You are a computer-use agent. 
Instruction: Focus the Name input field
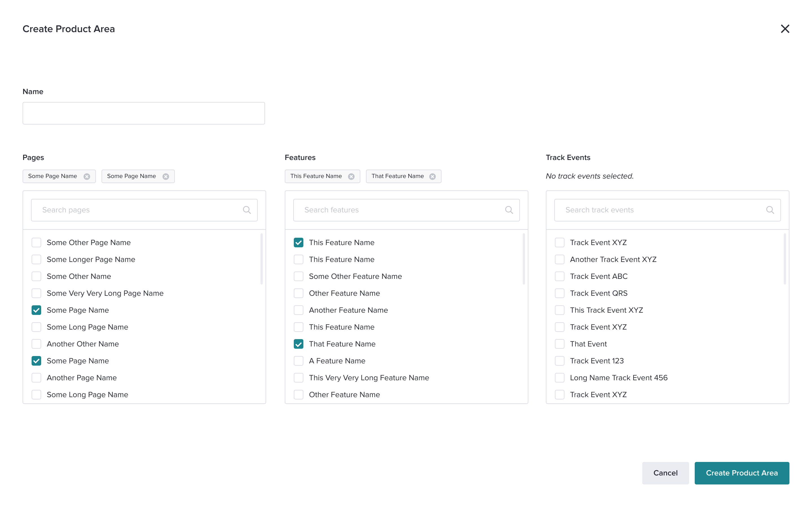[x=144, y=113]
